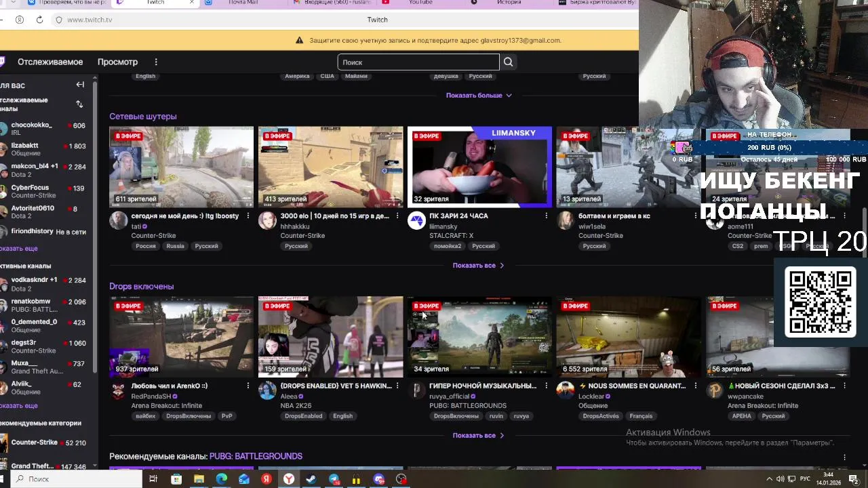Click the Task View taskbar icon
The image size is (868, 488).
(153, 479)
